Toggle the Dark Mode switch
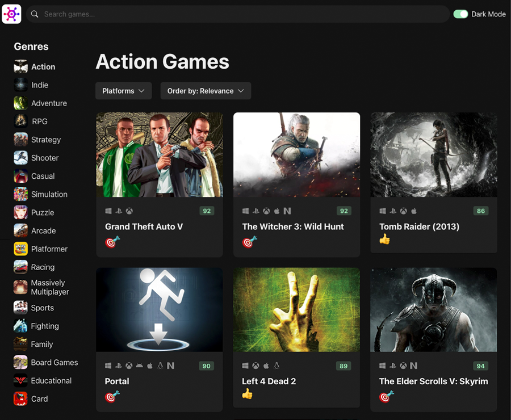 460,14
